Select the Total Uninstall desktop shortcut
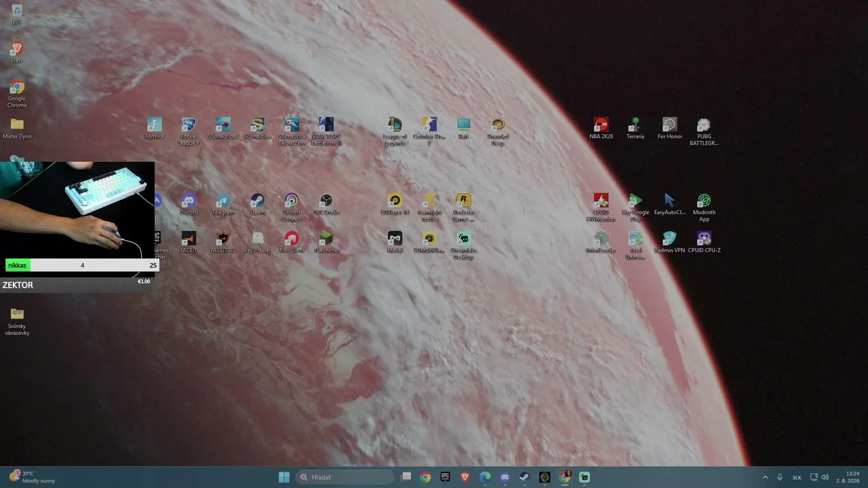868x488 pixels. click(x=635, y=245)
